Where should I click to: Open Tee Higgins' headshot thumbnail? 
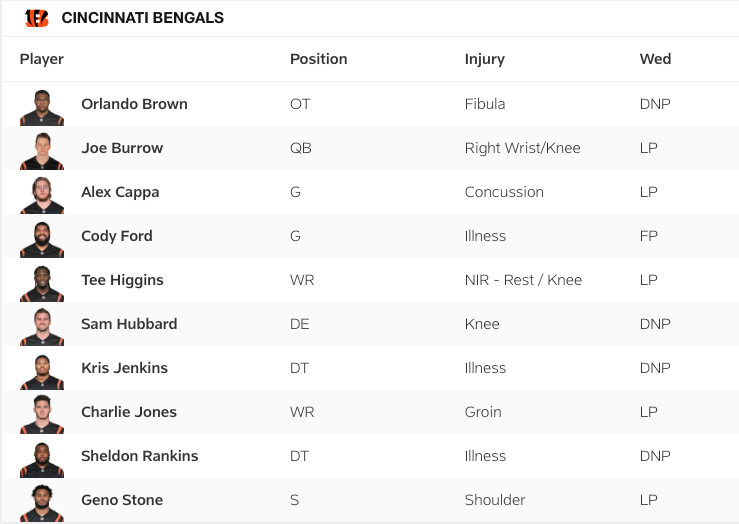click(42, 281)
